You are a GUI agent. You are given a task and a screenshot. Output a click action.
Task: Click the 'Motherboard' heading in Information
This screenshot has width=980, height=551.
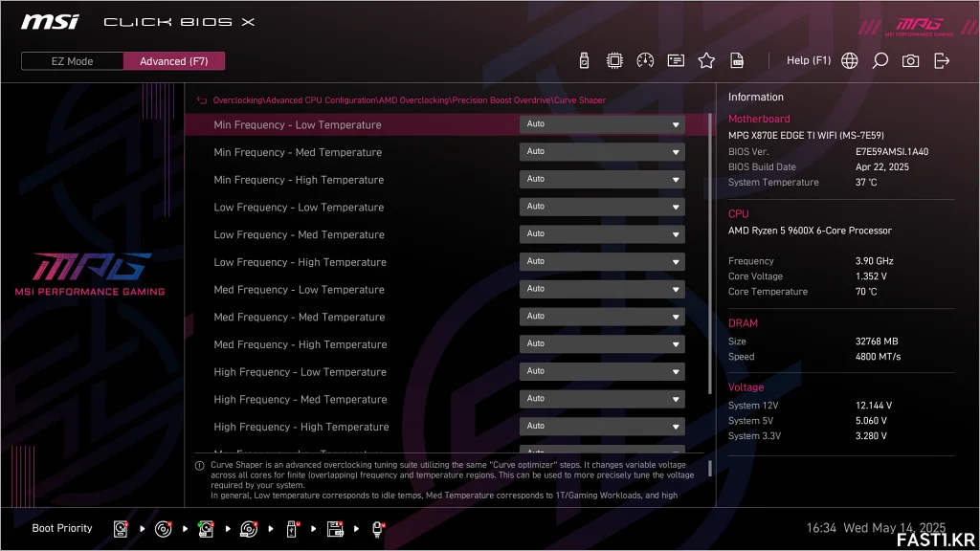pos(759,119)
